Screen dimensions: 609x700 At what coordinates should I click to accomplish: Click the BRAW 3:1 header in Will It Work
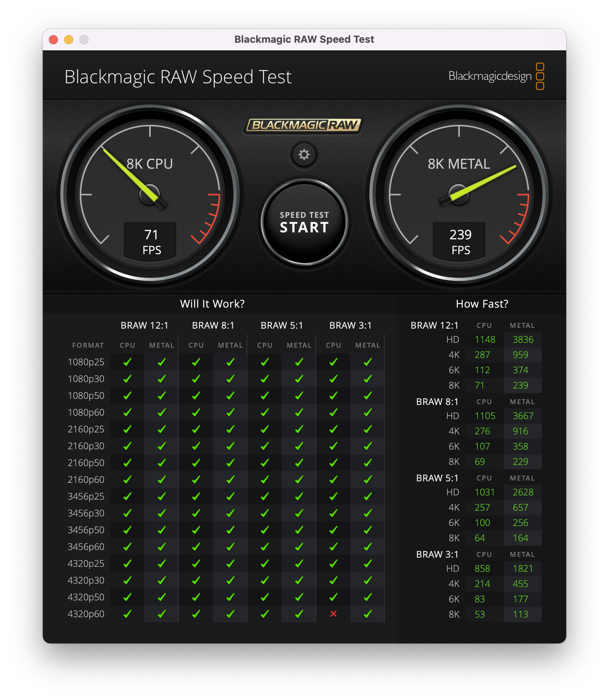(x=350, y=326)
